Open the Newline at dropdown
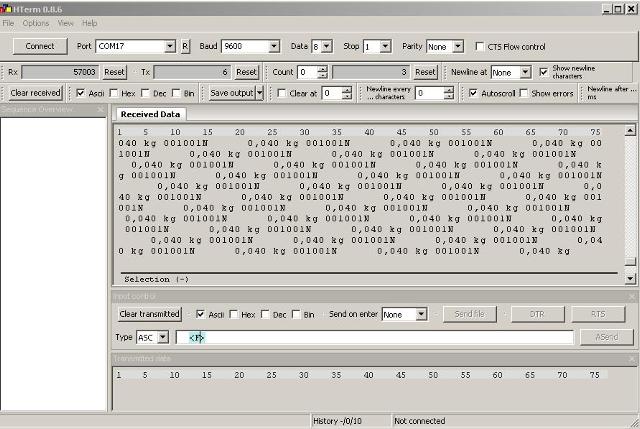This screenshot has height=429, width=640. (x=525, y=72)
